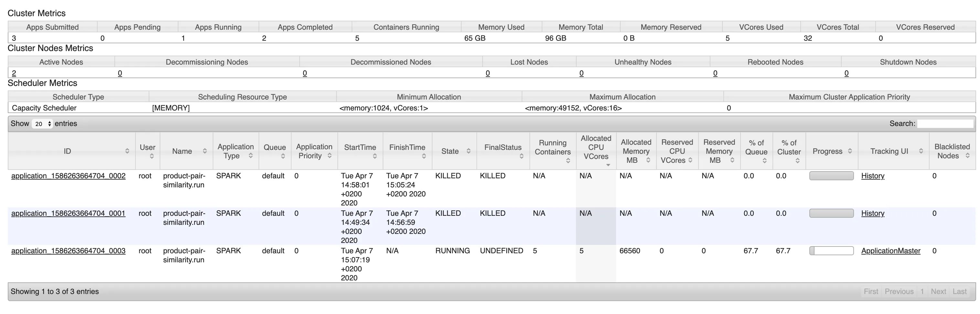The height and width of the screenshot is (314, 980).
Task: Go to Last page of results
Action: 960,292
